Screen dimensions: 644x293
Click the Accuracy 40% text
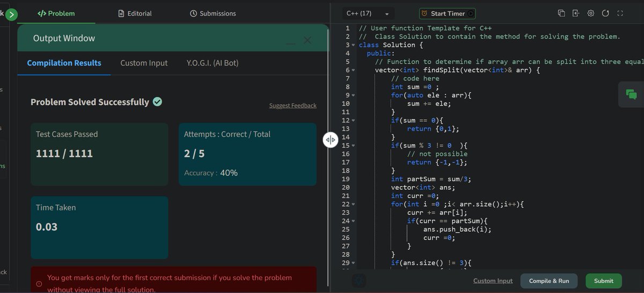click(211, 173)
